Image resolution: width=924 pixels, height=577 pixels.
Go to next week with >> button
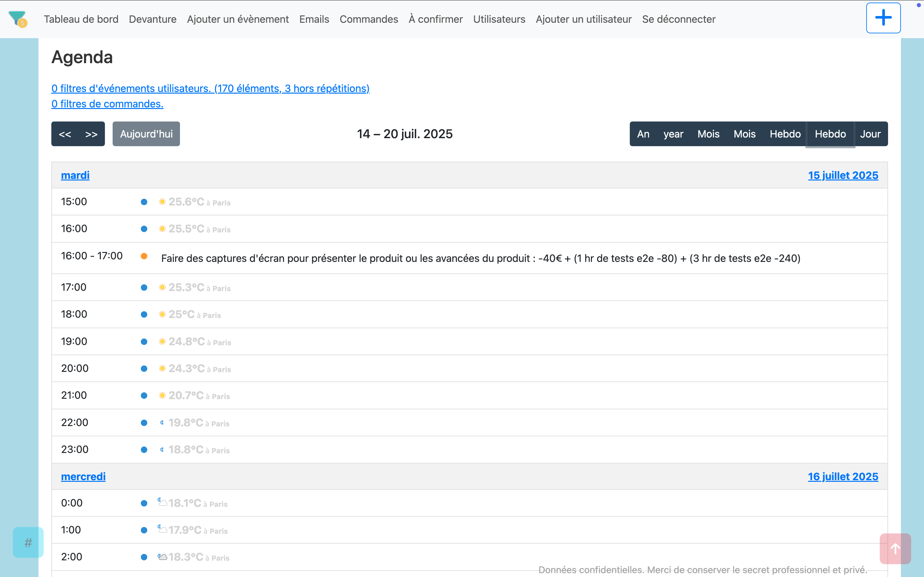(91, 134)
